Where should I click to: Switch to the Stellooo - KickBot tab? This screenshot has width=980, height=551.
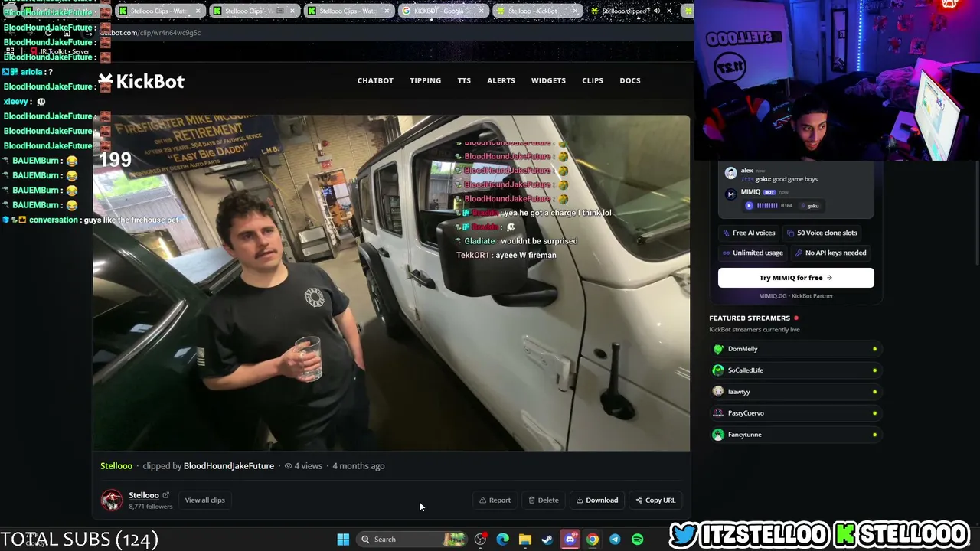[536, 11]
